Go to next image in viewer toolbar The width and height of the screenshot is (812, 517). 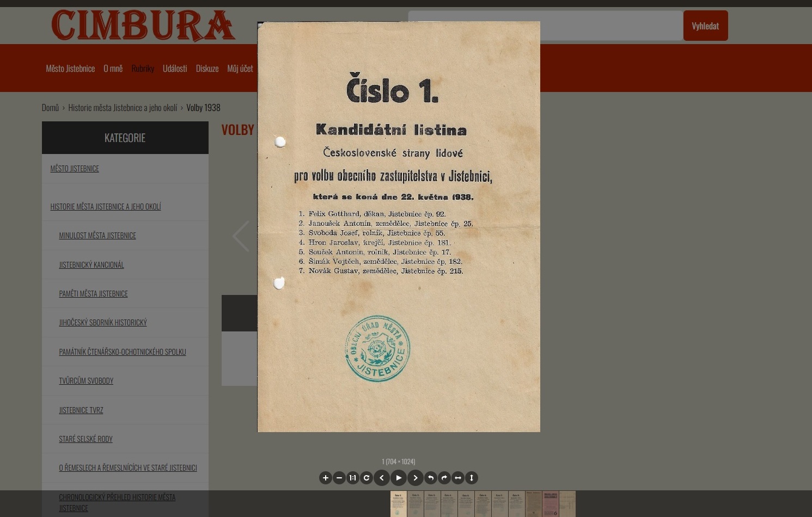(x=416, y=478)
